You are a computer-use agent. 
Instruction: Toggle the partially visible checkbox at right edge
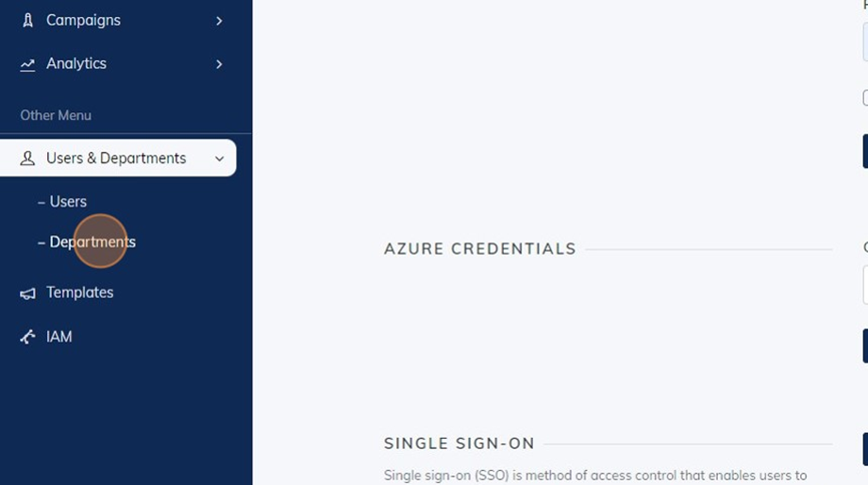[865, 98]
